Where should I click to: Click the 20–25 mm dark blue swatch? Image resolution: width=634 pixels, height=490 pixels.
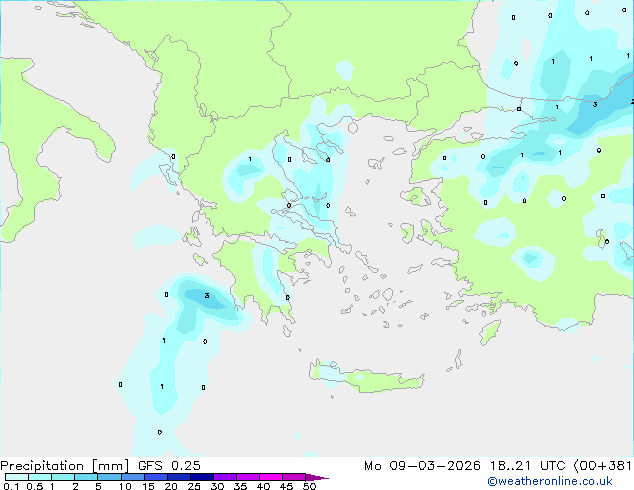[179, 477]
